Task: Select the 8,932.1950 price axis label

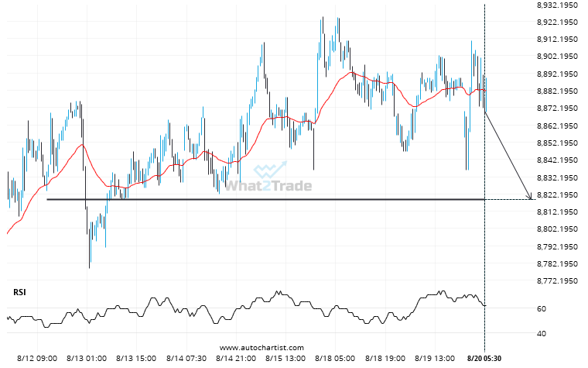Action: click(x=557, y=5)
